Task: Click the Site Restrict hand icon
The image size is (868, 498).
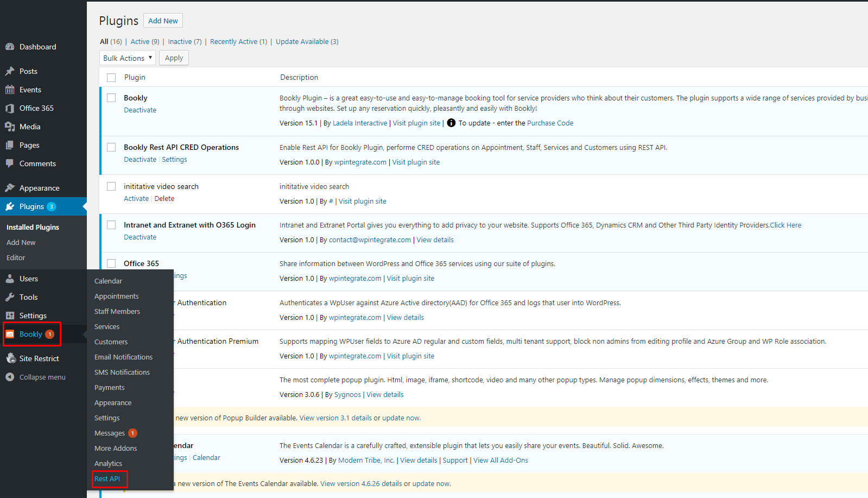Action: (x=11, y=358)
